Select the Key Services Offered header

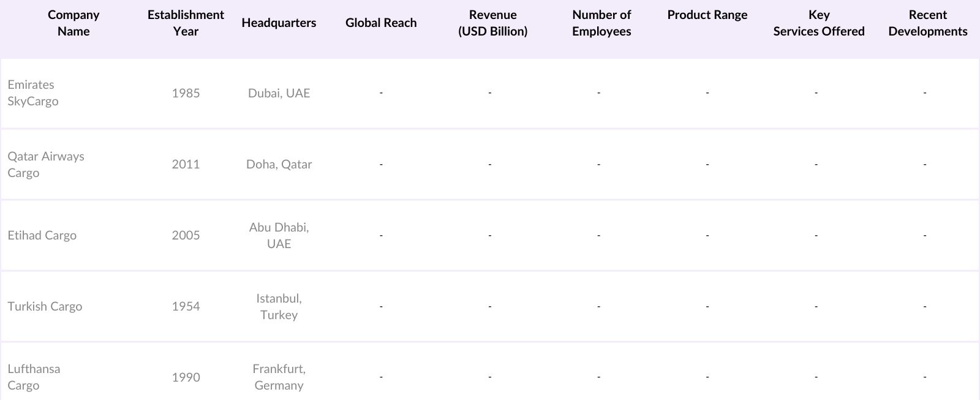(819, 23)
